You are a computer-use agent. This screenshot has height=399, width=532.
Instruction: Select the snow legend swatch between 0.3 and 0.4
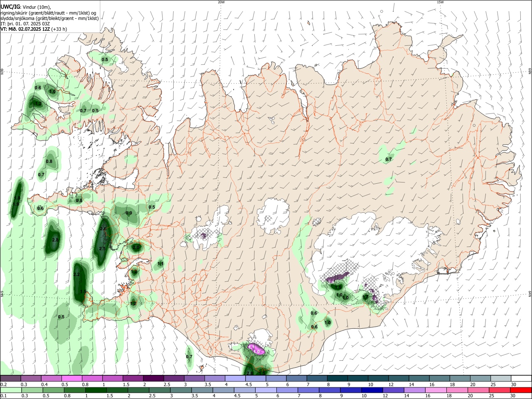point(31,379)
